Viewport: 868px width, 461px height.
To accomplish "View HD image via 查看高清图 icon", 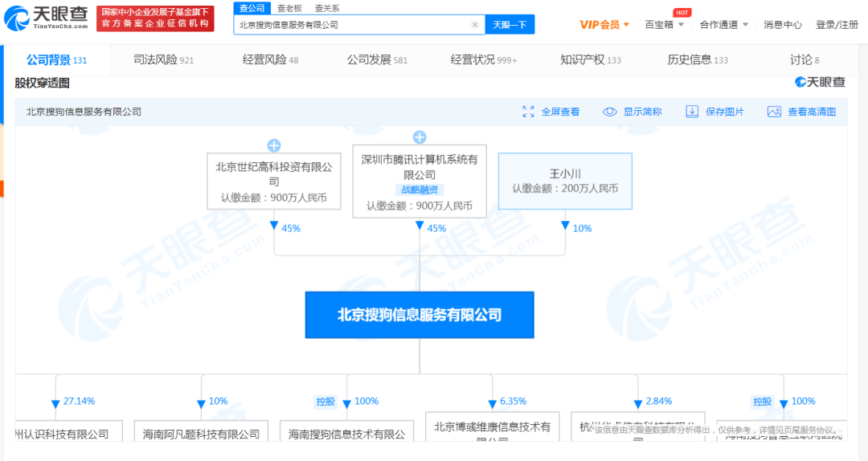I will click(x=774, y=112).
